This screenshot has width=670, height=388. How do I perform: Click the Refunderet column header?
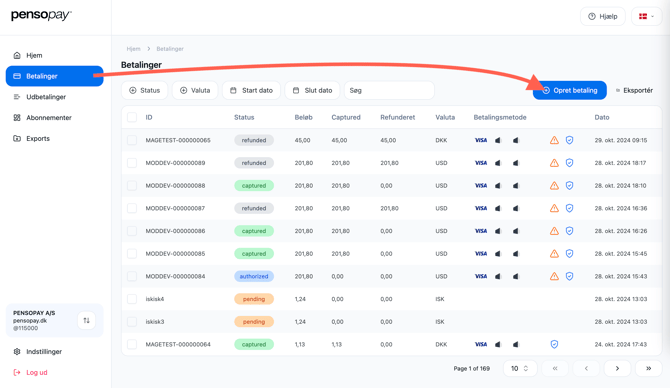[x=397, y=118]
